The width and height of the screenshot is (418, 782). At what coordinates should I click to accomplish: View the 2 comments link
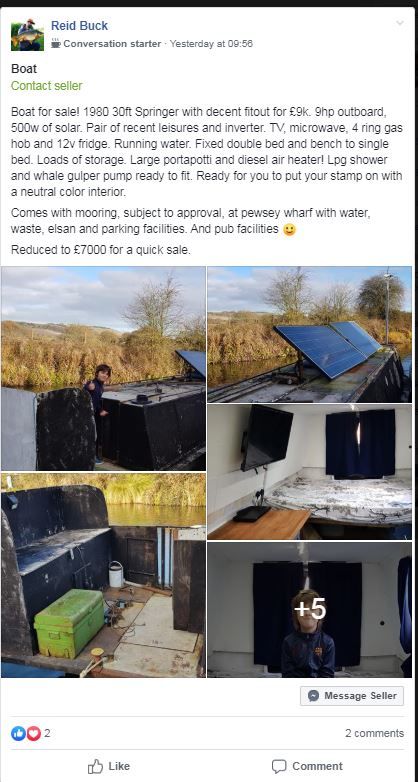tap(374, 733)
